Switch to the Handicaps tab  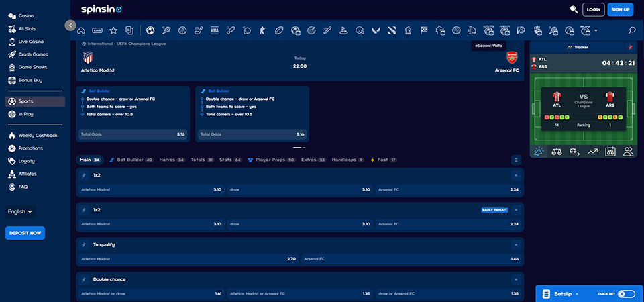pyautogui.click(x=348, y=160)
